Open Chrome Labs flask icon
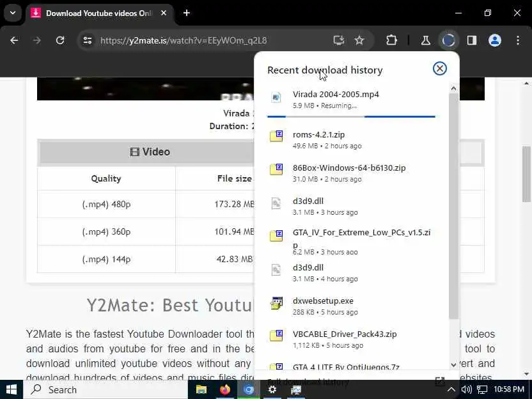532x399 pixels. pyautogui.click(x=425, y=41)
